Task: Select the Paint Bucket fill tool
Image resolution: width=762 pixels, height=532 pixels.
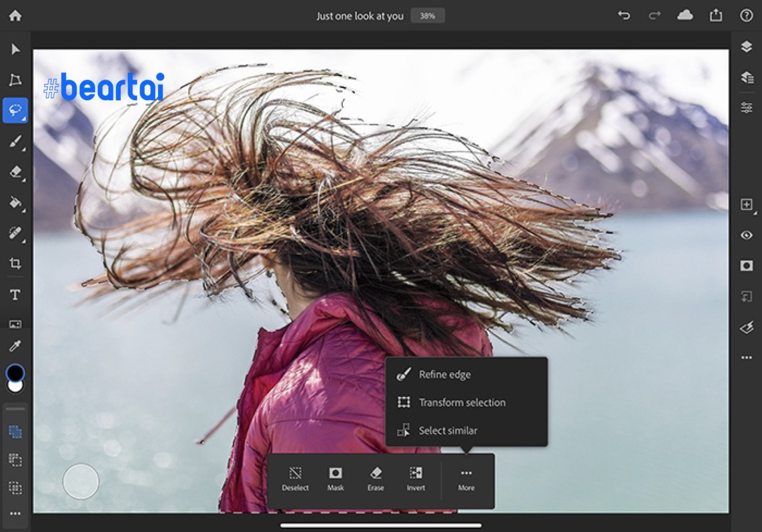Action: coord(15,203)
